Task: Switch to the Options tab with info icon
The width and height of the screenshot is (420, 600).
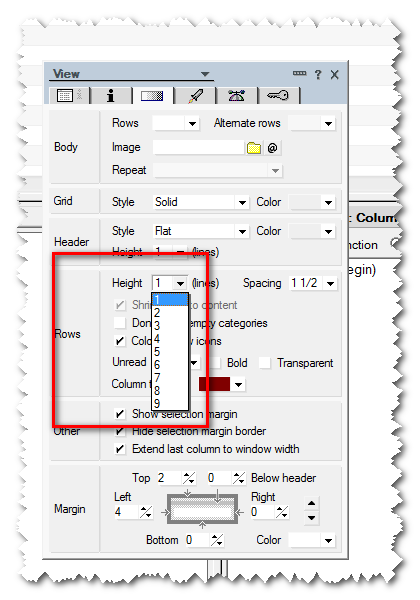Action: [x=111, y=95]
